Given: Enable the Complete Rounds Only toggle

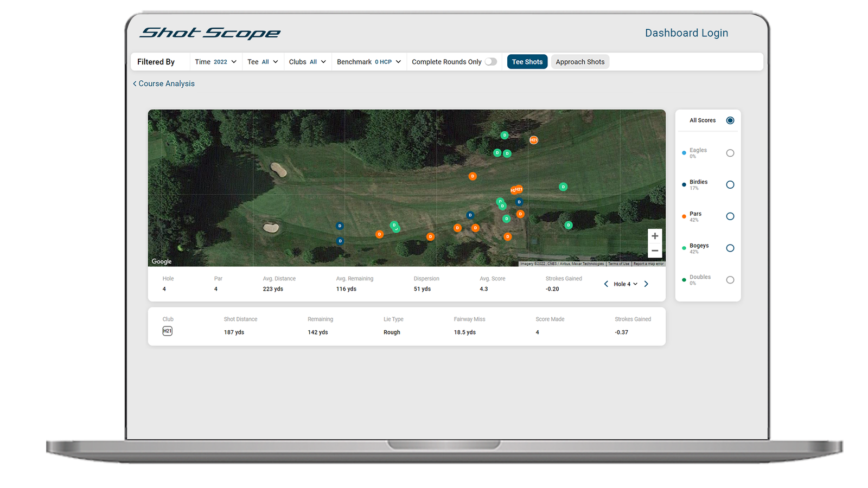Looking at the screenshot, I should click(x=491, y=61).
